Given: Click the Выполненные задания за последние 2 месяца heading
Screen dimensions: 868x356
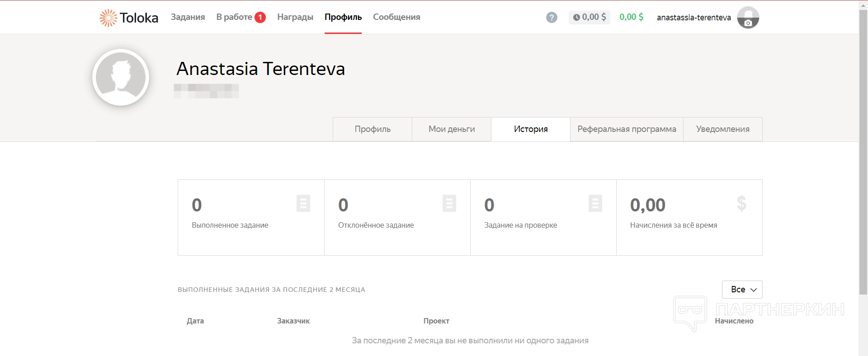Looking at the screenshot, I should pyautogui.click(x=271, y=290).
